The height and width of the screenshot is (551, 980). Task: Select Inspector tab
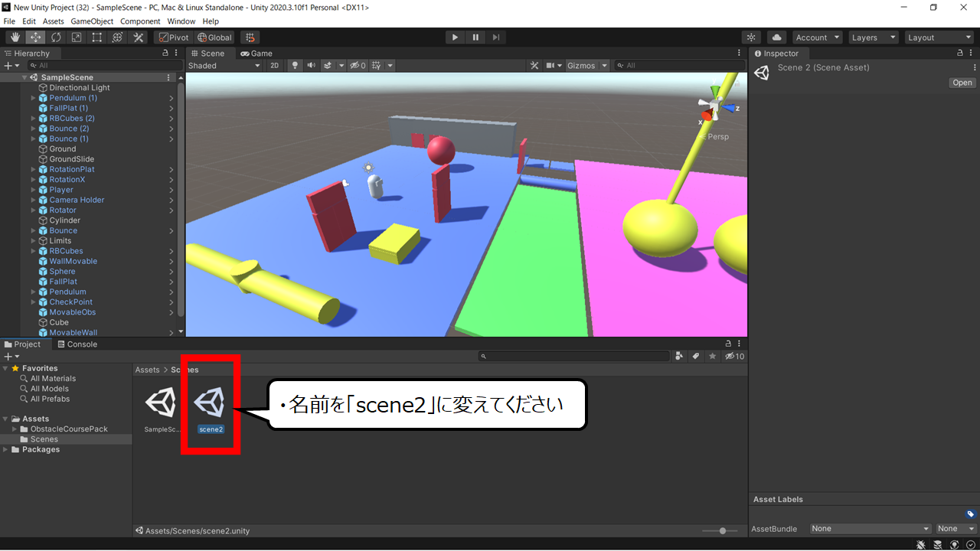tap(776, 54)
